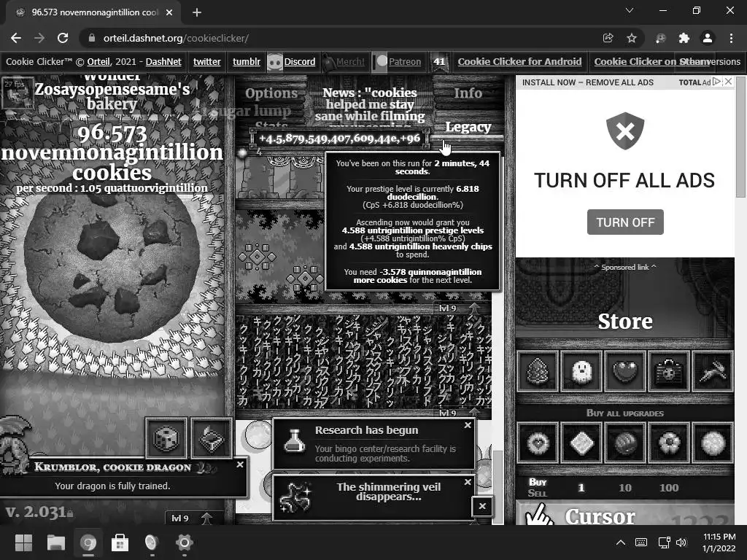Viewport: 747px width, 560px height.
Task: Switch store mode to Sell
Action: (538, 494)
